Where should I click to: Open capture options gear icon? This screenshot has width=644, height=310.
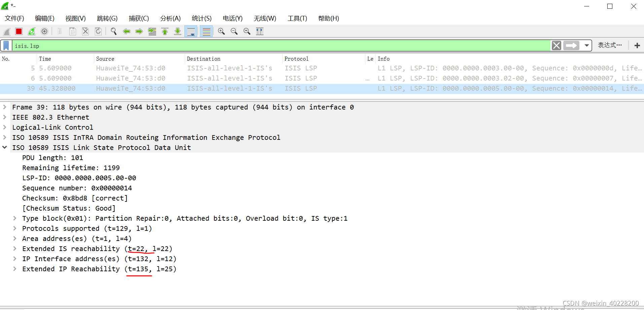point(44,32)
